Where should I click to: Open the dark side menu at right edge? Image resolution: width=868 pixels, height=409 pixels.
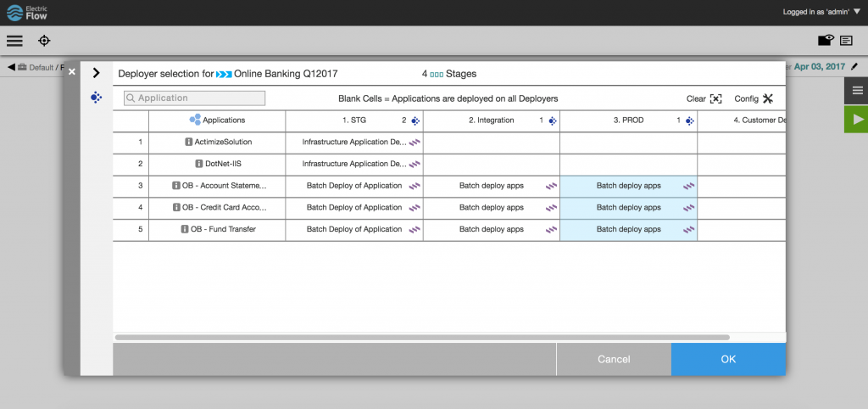click(856, 91)
